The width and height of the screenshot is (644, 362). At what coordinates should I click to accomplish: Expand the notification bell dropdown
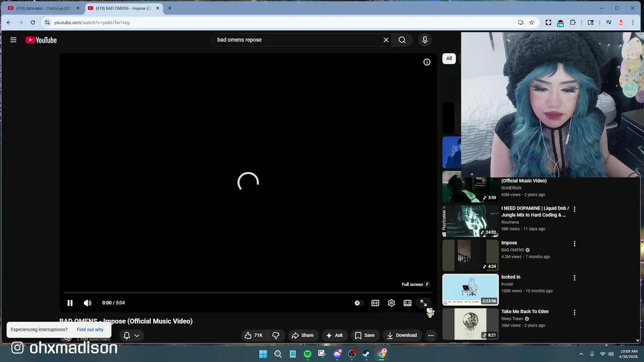tap(131, 335)
